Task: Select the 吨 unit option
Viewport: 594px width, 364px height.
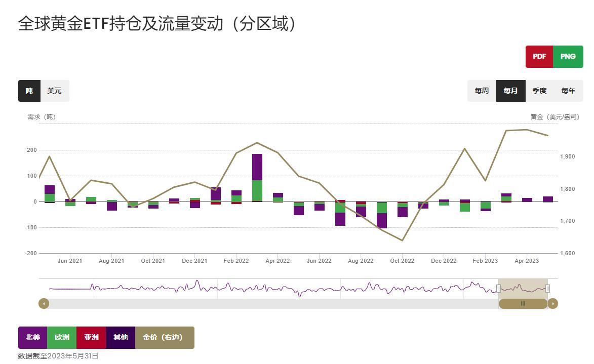Action: (x=28, y=91)
